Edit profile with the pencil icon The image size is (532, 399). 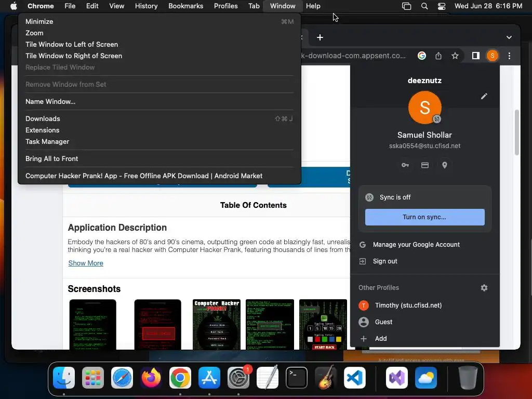484,96
